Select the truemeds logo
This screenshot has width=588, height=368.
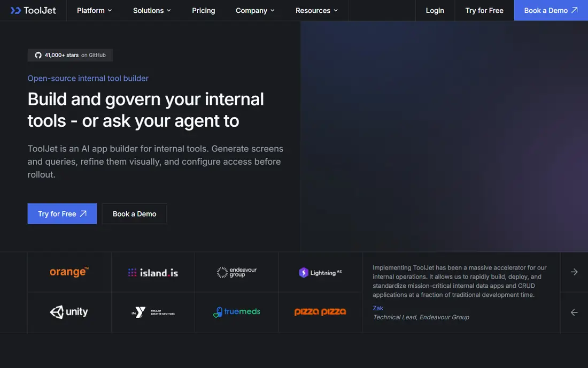coord(237,312)
